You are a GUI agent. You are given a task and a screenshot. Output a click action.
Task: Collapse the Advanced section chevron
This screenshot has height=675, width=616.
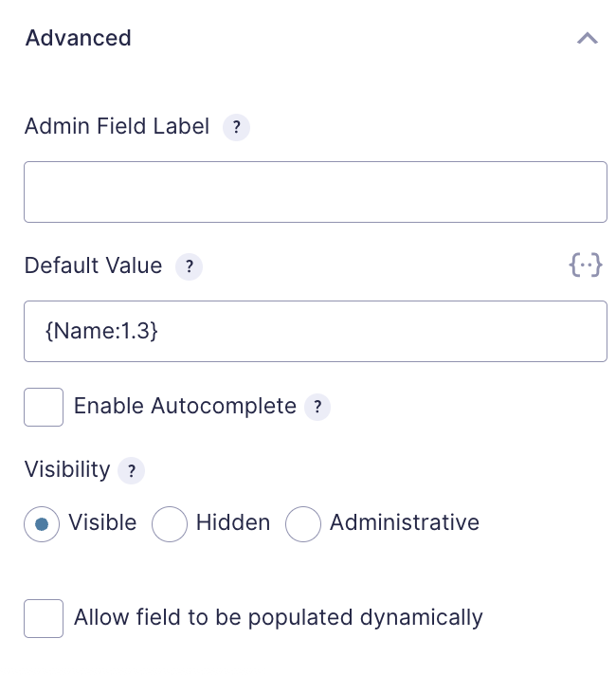click(588, 38)
